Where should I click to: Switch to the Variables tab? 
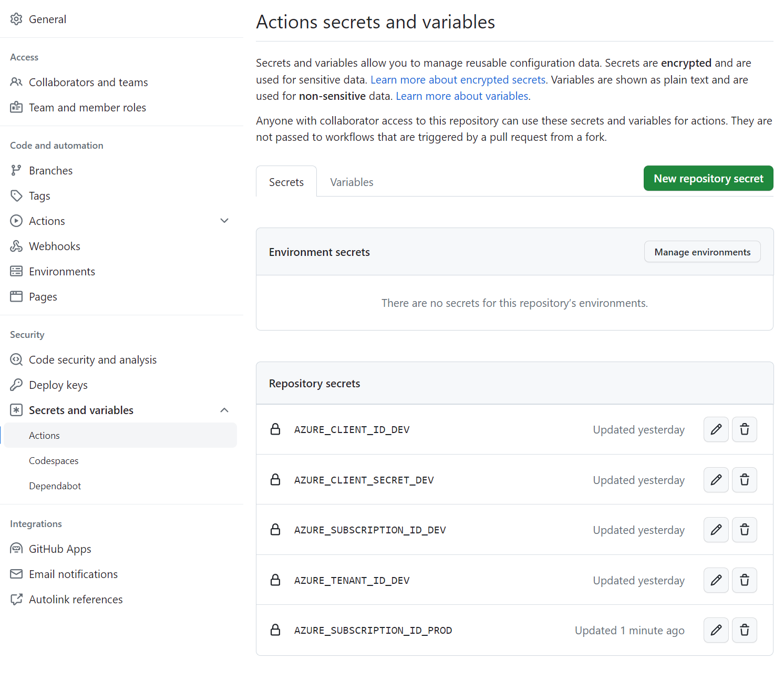(x=352, y=182)
